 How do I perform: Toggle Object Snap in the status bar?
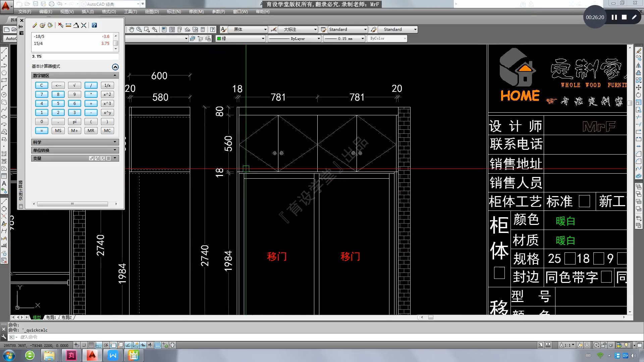[x=113, y=345]
